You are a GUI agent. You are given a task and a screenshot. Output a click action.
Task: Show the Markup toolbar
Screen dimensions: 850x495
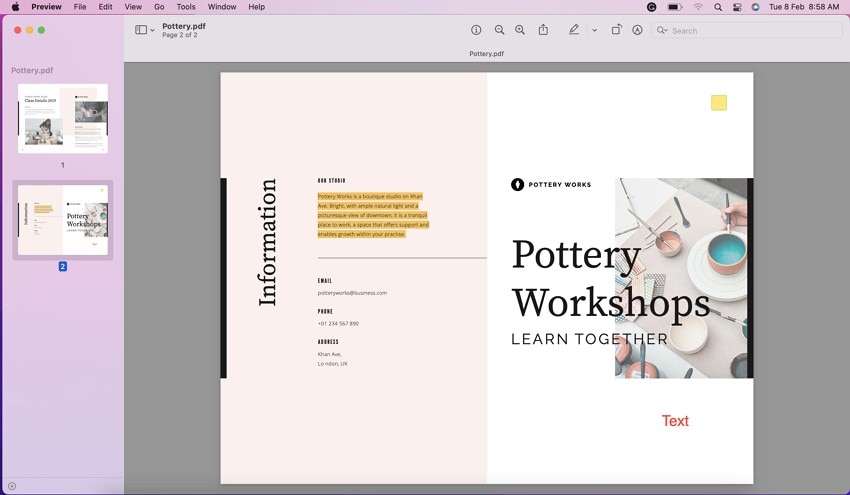pyautogui.click(x=637, y=30)
